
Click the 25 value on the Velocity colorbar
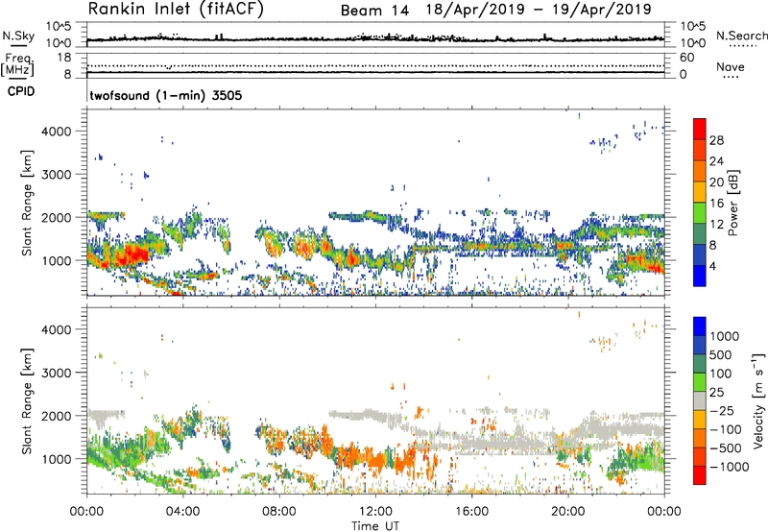point(716,392)
